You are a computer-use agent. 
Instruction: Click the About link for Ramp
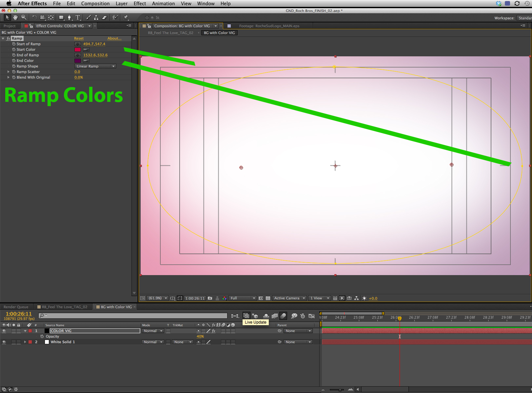click(x=114, y=39)
